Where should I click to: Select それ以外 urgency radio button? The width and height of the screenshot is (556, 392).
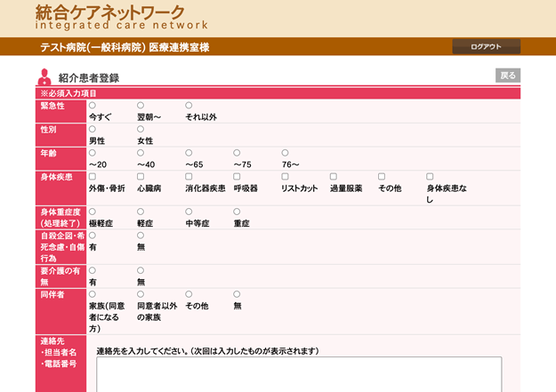tap(189, 105)
